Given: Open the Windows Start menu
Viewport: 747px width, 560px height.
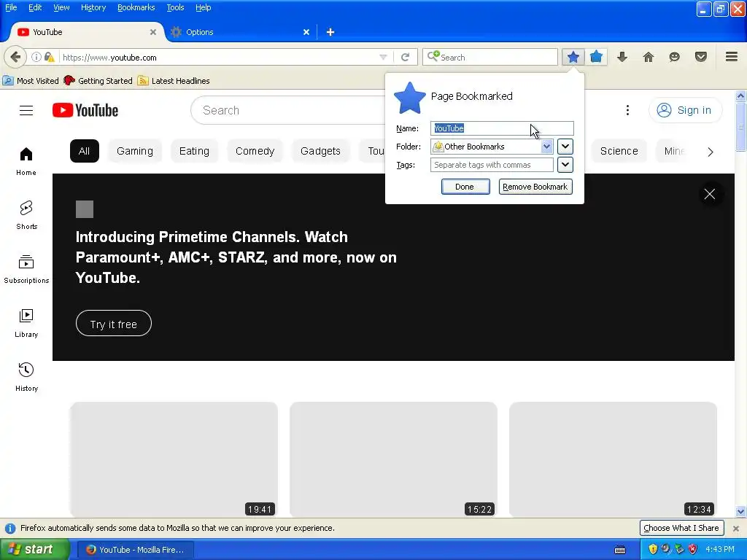Looking at the screenshot, I should click(x=34, y=550).
